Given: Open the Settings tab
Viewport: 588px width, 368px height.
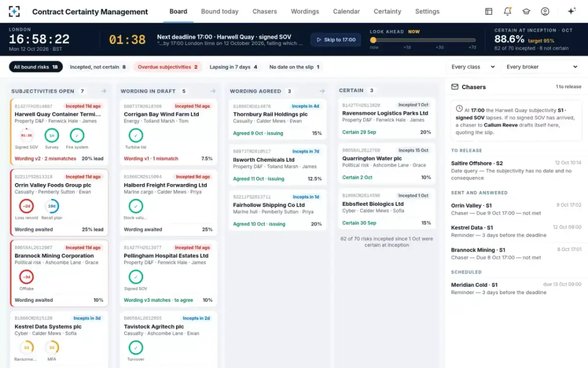Looking at the screenshot, I should 427,11.
